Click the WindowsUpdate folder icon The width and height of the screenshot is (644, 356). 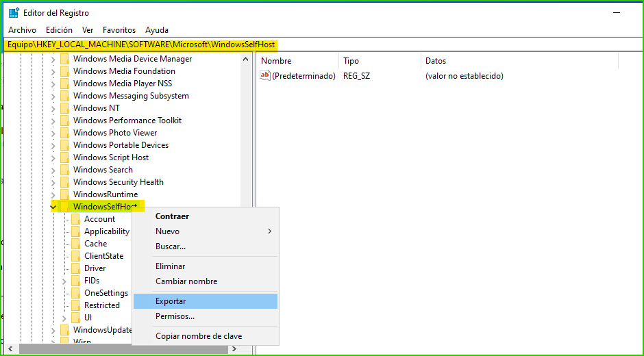pos(65,330)
